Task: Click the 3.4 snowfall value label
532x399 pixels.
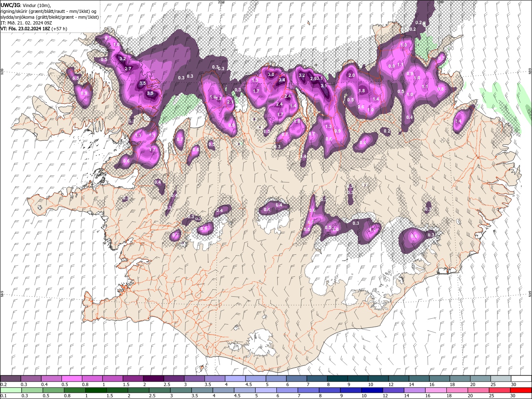Action: (x=282, y=80)
